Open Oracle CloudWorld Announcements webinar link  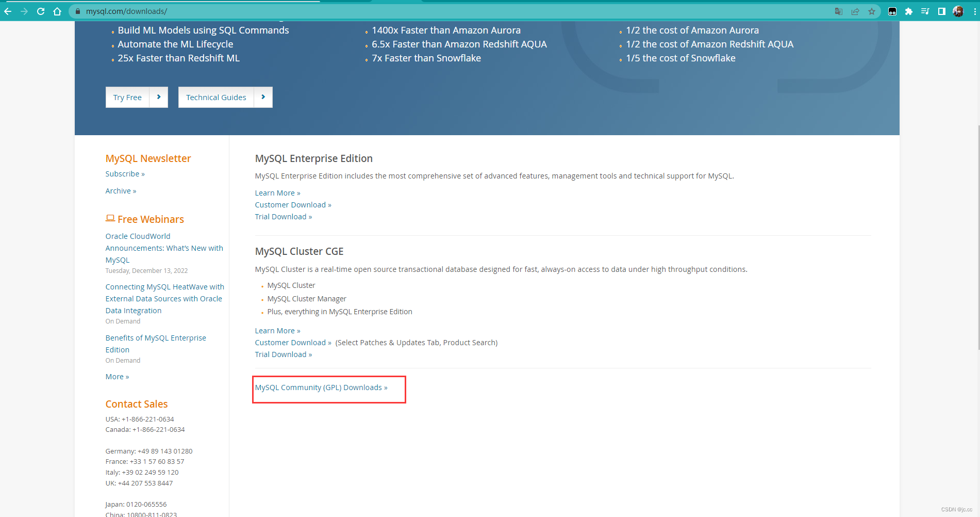[x=164, y=248]
